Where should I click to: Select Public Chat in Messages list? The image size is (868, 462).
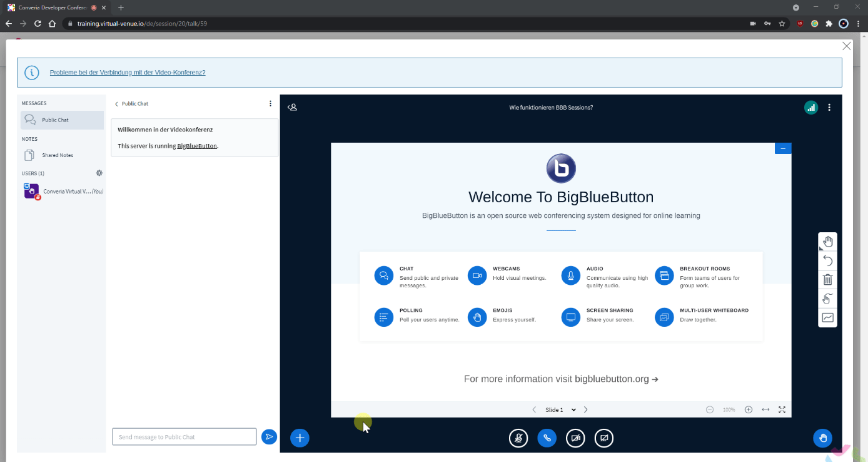coord(62,120)
